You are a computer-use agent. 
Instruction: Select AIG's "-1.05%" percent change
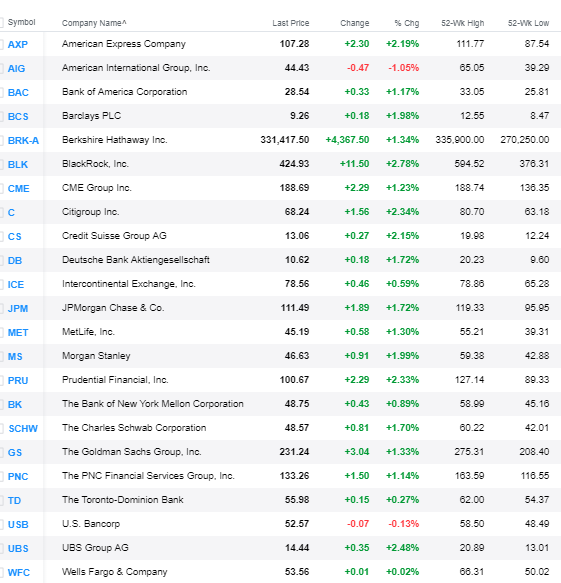[x=404, y=68]
